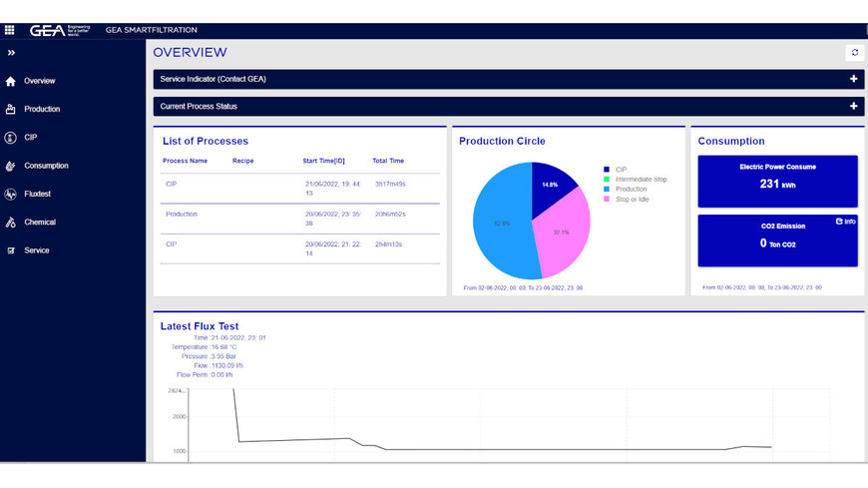
Task: Click the Overview home icon
Action: [x=11, y=82]
